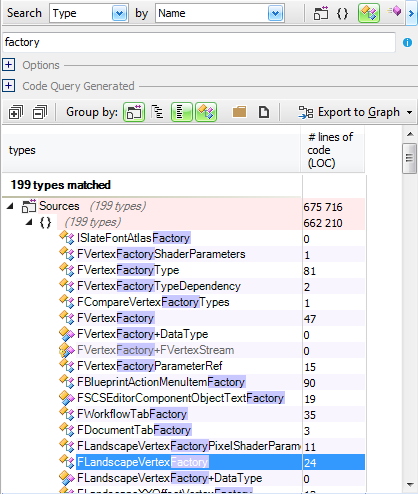Select FWorkflowTabFactory in results list
The width and height of the screenshot is (418, 494).
click(x=132, y=414)
